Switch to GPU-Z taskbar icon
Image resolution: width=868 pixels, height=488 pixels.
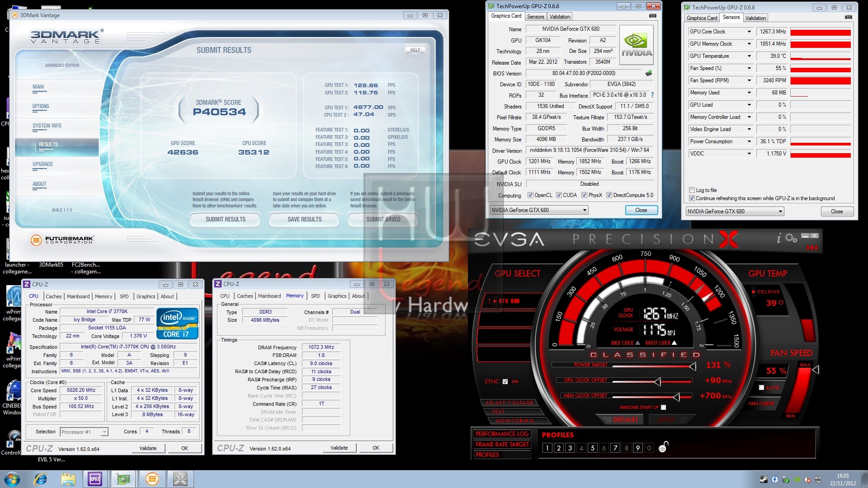123,479
